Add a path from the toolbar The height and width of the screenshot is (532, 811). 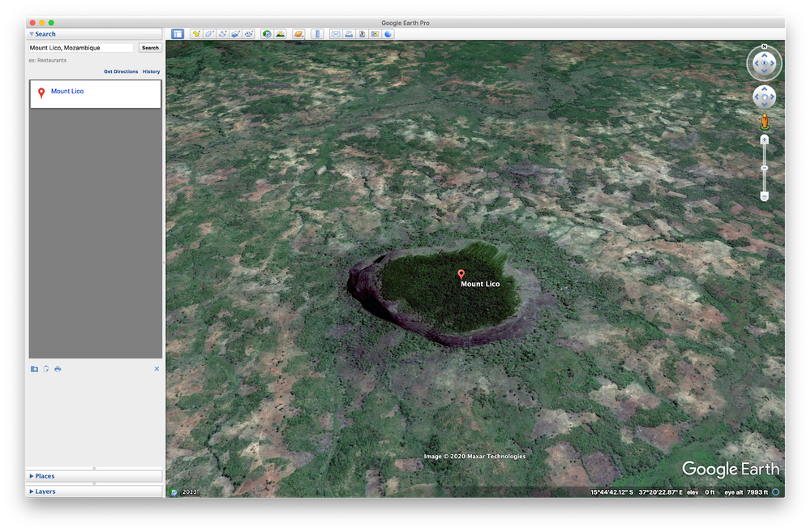[222, 34]
